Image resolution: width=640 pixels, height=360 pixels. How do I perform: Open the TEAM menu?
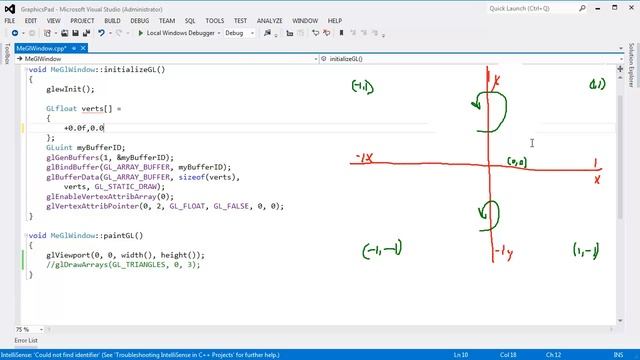[x=167, y=20]
